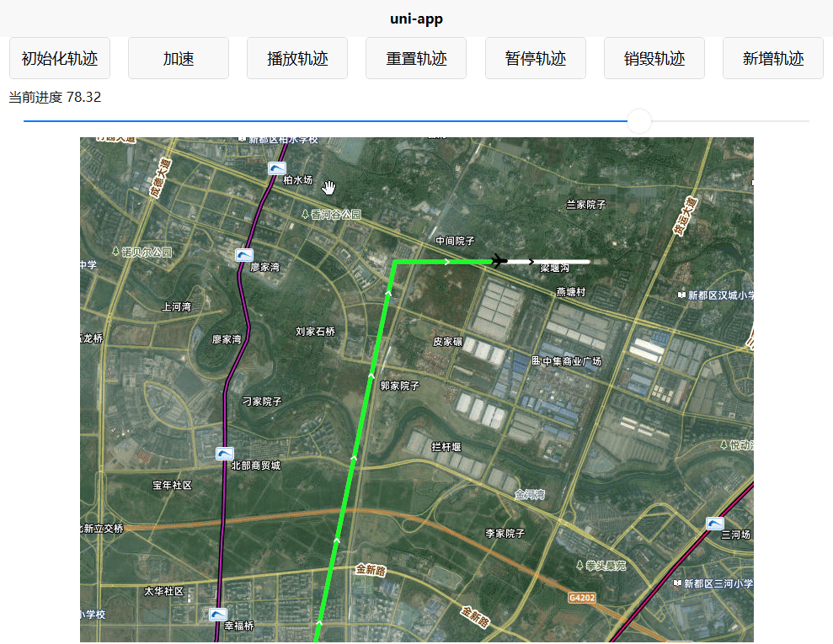This screenshot has height=644, width=833.
Task: Destroy the track via 销毁轨迹
Action: point(654,57)
